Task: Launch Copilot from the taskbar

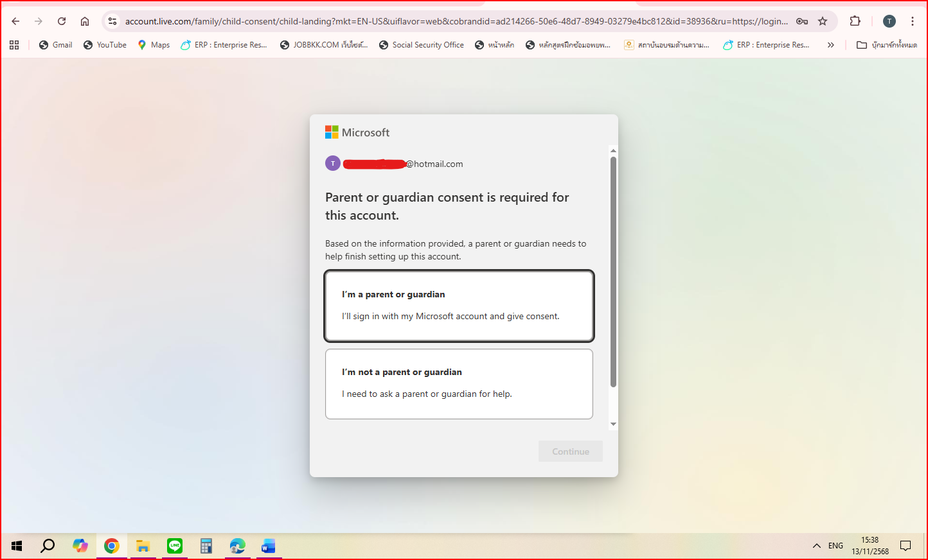Action: point(80,546)
